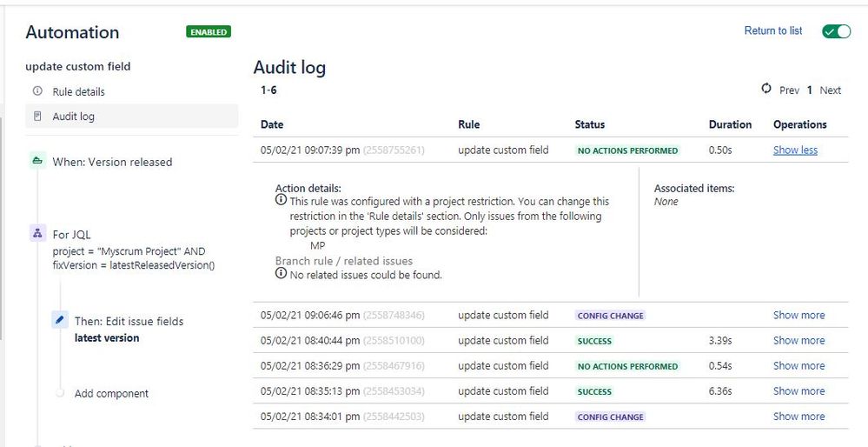This screenshot has height=447, width=868.
Task: Expand Show more for 08:35:13 pm entry
Action: click(x=798, y=391)
